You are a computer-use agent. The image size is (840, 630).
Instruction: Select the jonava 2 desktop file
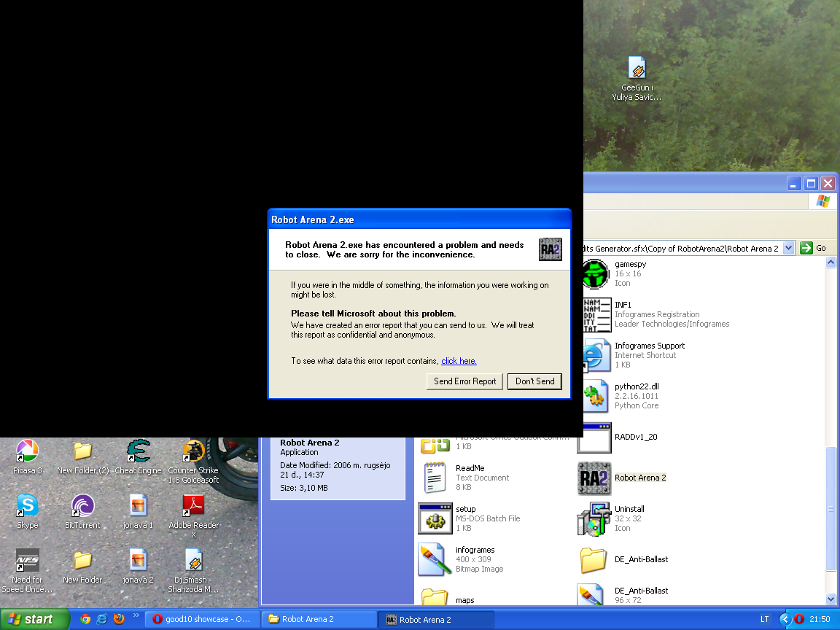[x=139, y=567]
